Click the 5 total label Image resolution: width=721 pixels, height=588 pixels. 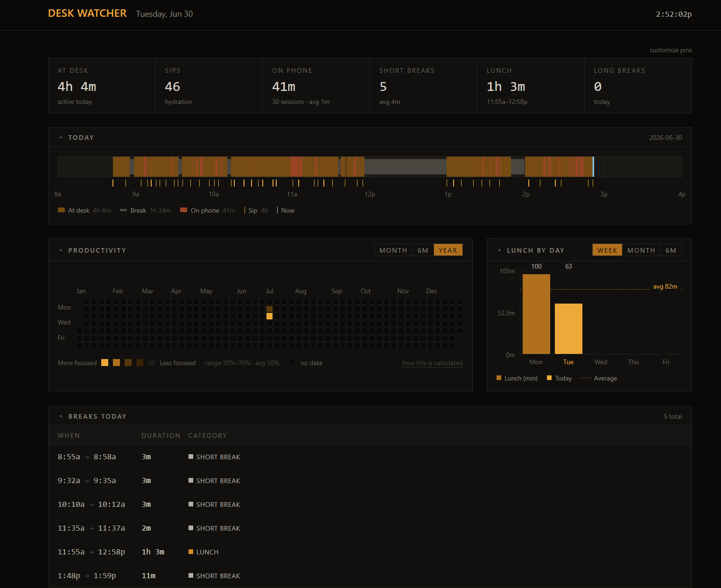(x=673, y=416)
